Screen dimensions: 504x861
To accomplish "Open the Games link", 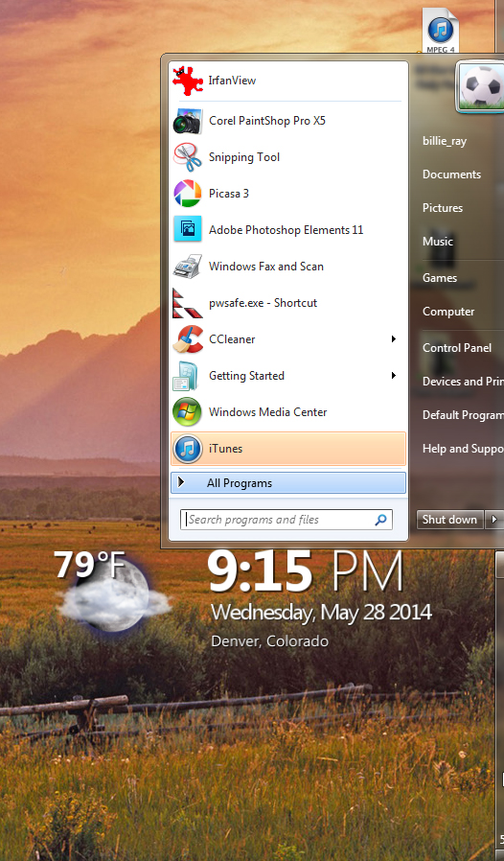I will (x=439, y=278).
